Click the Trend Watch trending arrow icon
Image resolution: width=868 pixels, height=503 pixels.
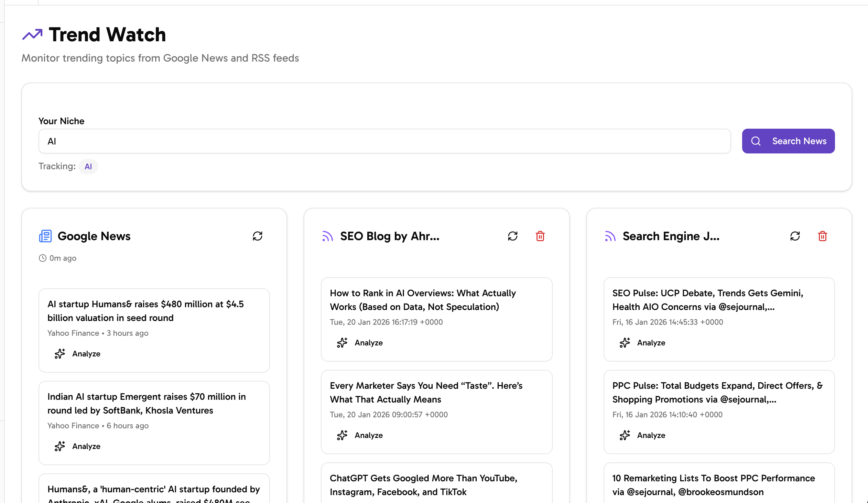[32, 34]
